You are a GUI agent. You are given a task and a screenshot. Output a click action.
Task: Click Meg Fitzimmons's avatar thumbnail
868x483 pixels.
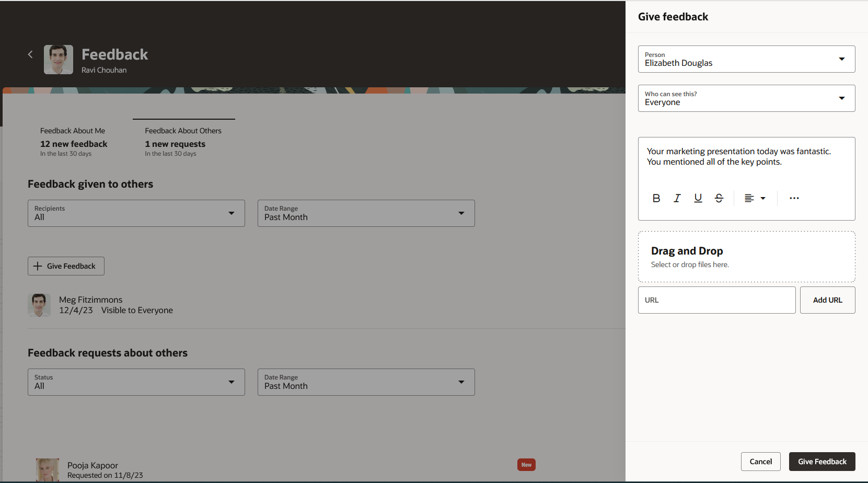point(39,304)
